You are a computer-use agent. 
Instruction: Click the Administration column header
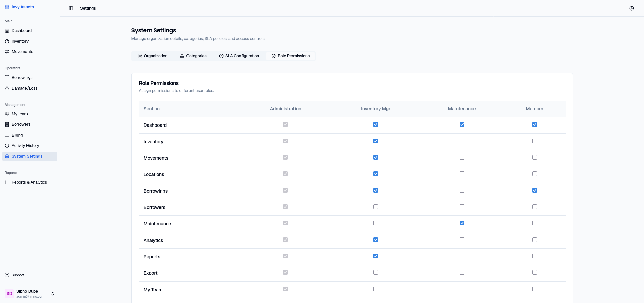[x=285, y=109]
